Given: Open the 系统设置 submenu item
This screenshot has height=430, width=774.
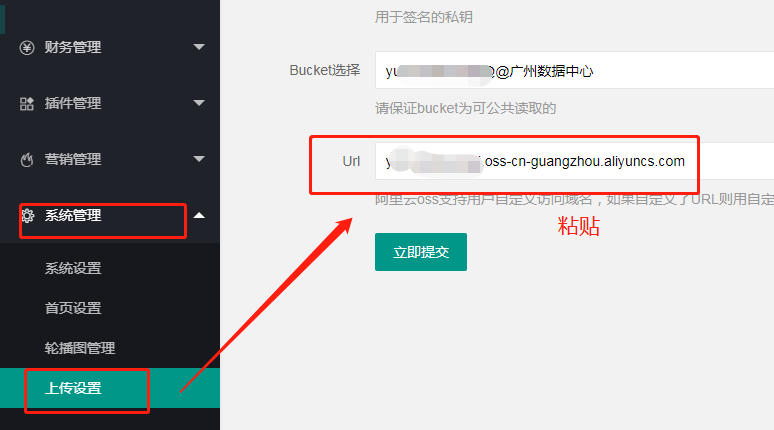Looking at the screenshot, I should pyautogui.click(x=73, y=268).
